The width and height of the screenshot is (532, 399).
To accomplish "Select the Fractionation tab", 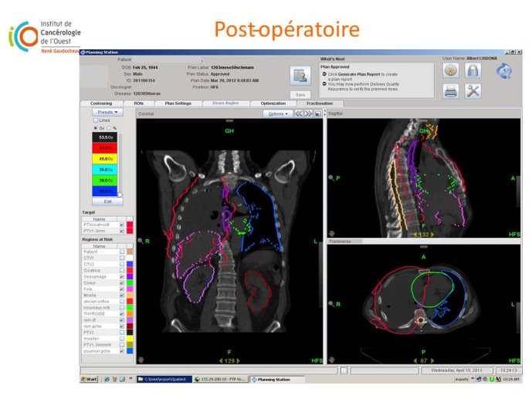I will (x=320, y=103).
